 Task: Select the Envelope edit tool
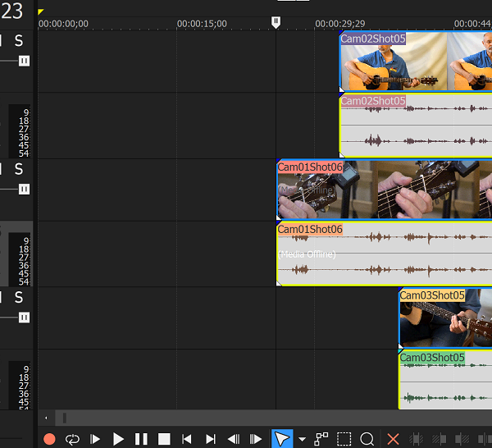[321, 439]
